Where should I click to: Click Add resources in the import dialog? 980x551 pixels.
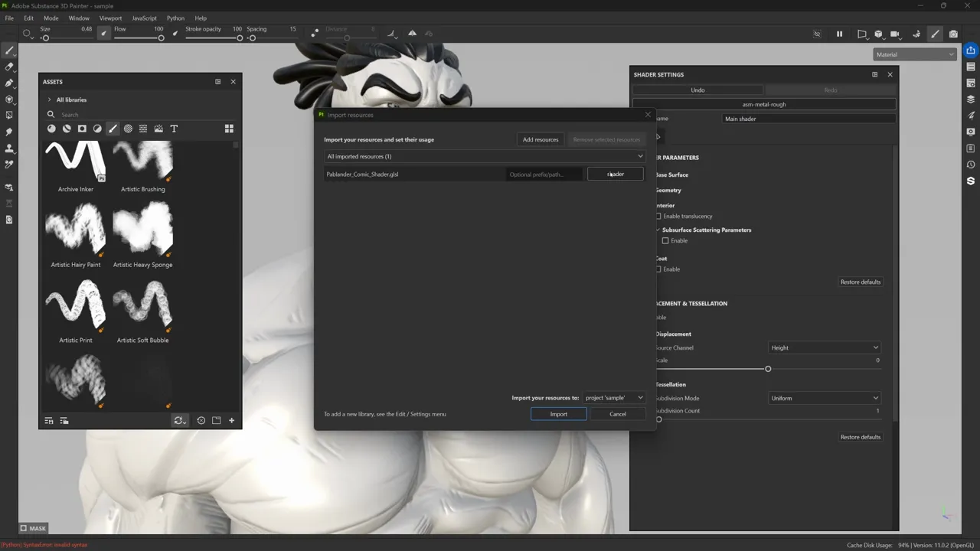(541, 139)
